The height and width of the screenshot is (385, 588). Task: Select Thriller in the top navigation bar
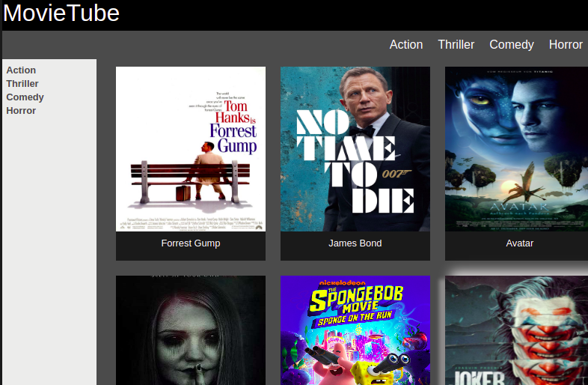point(456,45)
